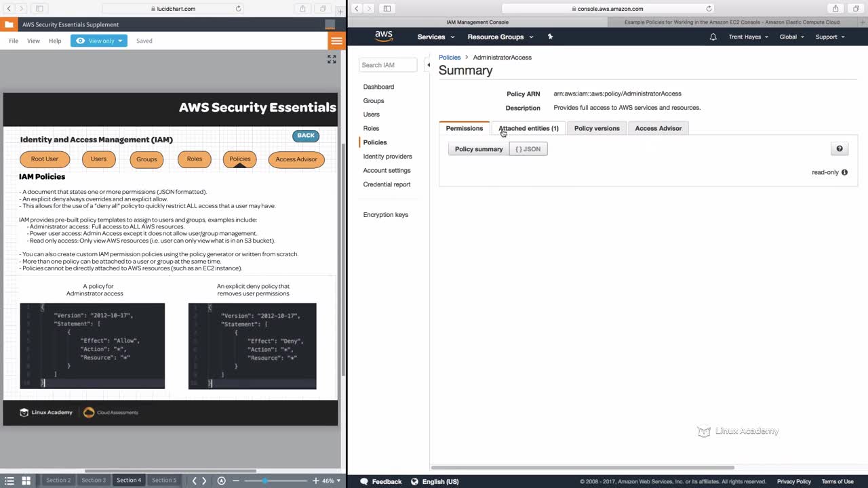The width and height of the screenshot is (868, 488).
Task: Switch to the IAM Management Console browser tab
Action: [477, 22]
